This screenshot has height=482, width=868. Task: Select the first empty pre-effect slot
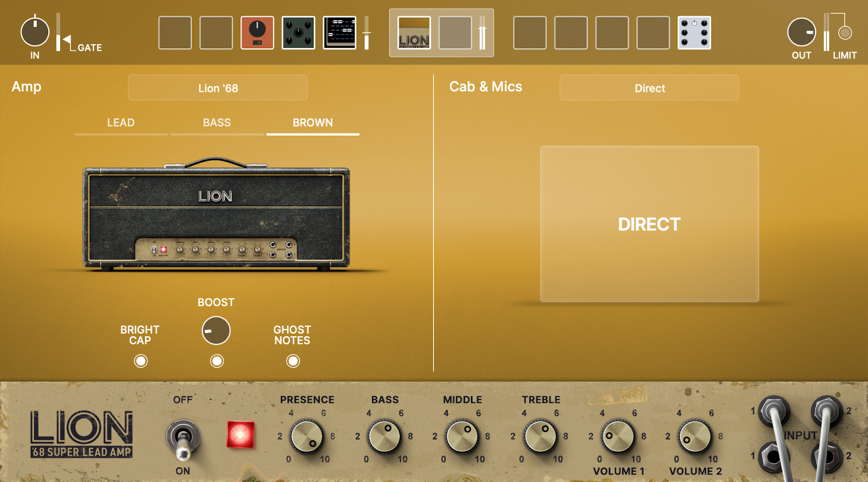(x=175, y=33)
